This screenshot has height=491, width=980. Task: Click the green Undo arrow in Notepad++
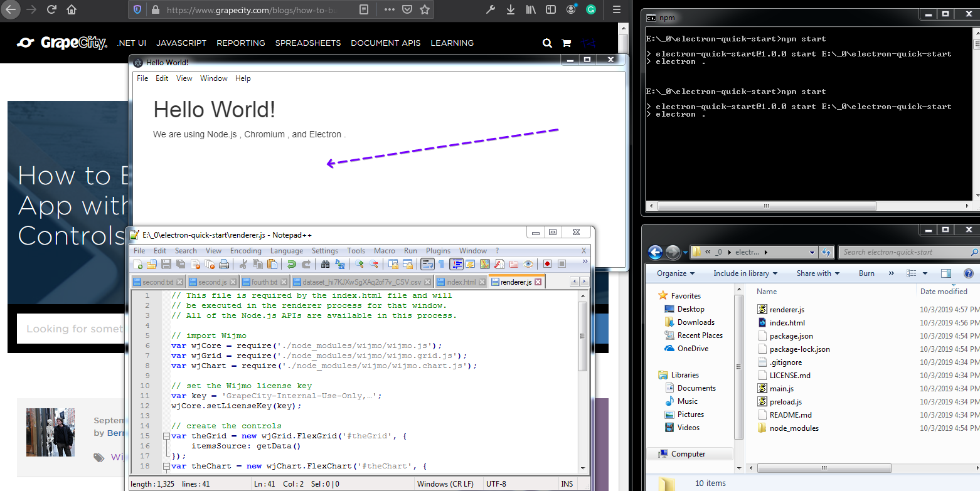291,264
